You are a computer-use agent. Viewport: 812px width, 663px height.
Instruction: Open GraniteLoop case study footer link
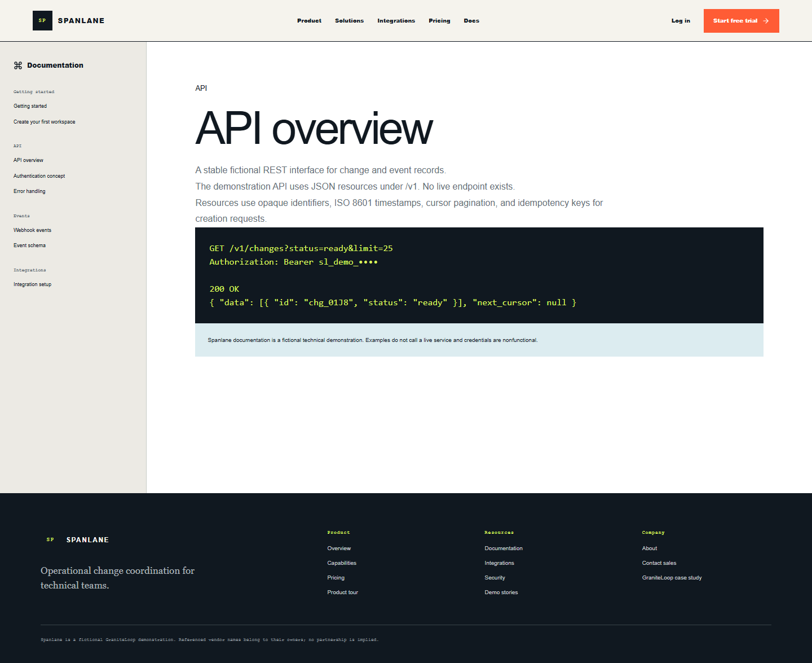pos(672,578)
